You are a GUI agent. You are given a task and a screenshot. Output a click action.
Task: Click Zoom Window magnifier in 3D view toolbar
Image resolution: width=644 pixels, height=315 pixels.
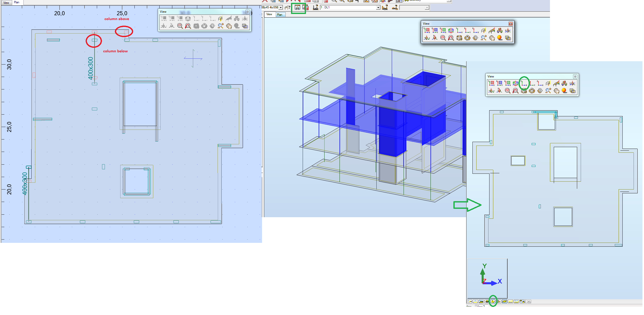click(x=483, y=38)
